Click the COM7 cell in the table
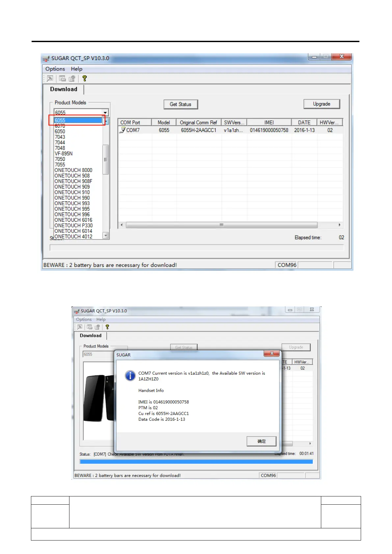Viewport: 392px width, 554px height. 133,130
